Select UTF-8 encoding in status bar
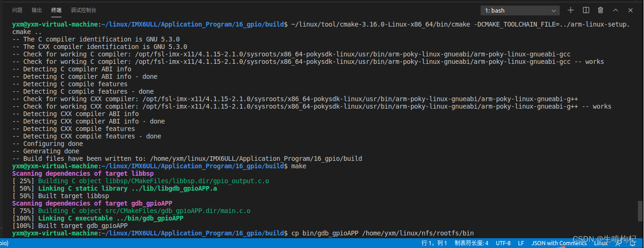The image size is (644, 248). (503, 243)
